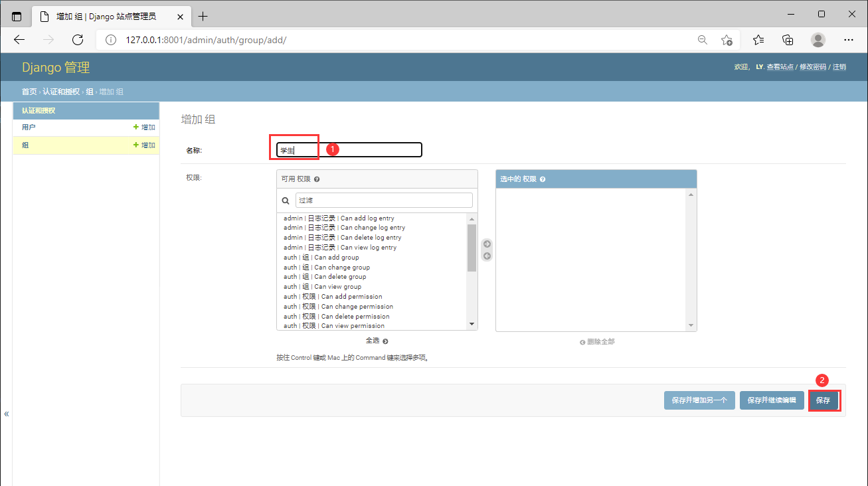Screen dimensions: 868x486
Task: Add page to favorites star-plus icon
Action: (x=727, y=40)
